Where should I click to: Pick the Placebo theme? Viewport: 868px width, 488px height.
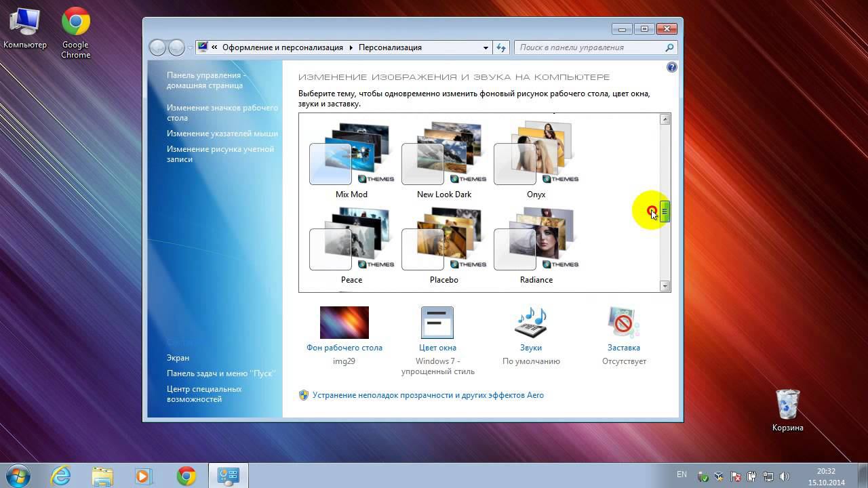pos(444,247)
